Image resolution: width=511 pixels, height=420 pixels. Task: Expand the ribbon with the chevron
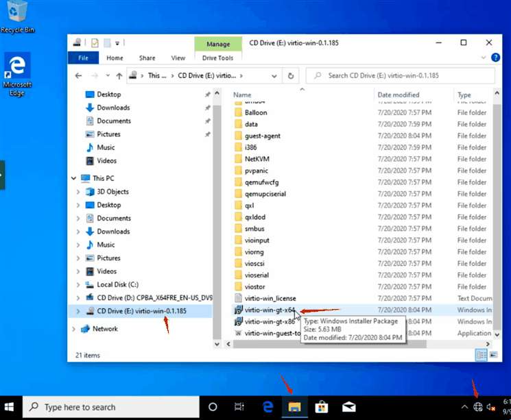coord(484,58)
